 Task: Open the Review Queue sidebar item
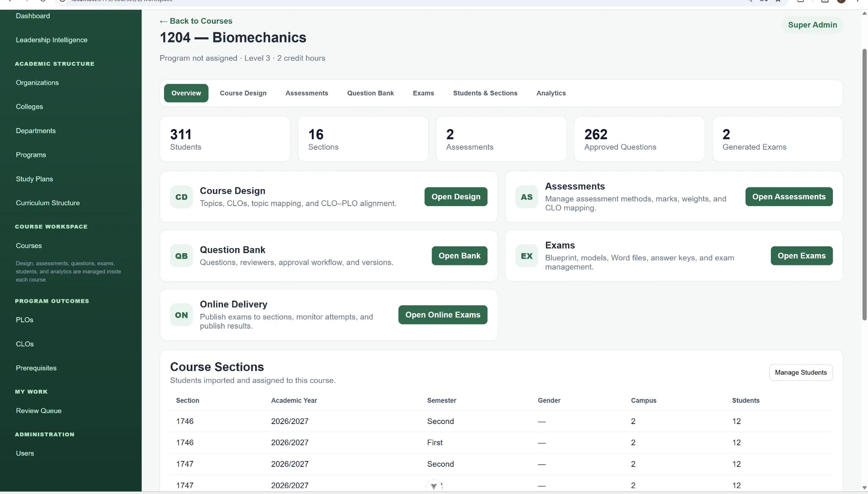click(39, 411)
